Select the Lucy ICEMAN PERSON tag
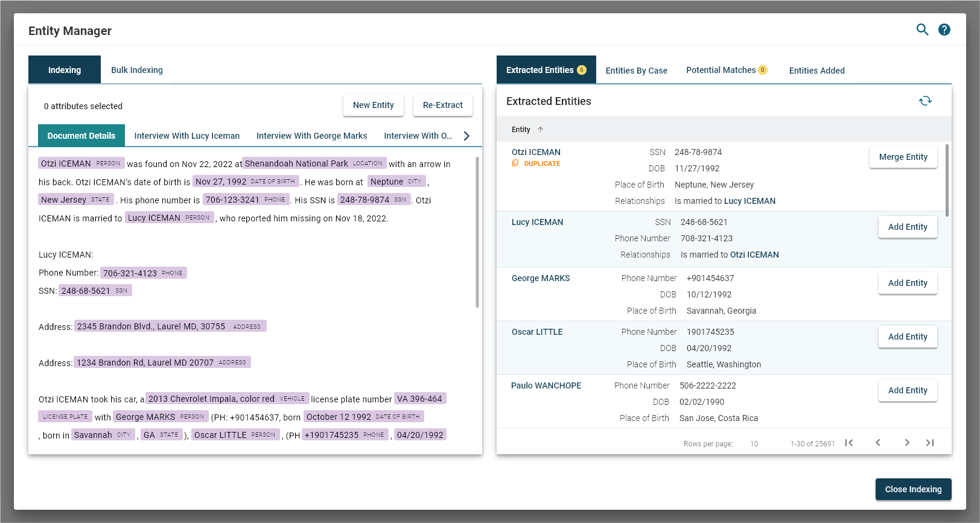Screen dimensions: 980x523 [170, 218]
